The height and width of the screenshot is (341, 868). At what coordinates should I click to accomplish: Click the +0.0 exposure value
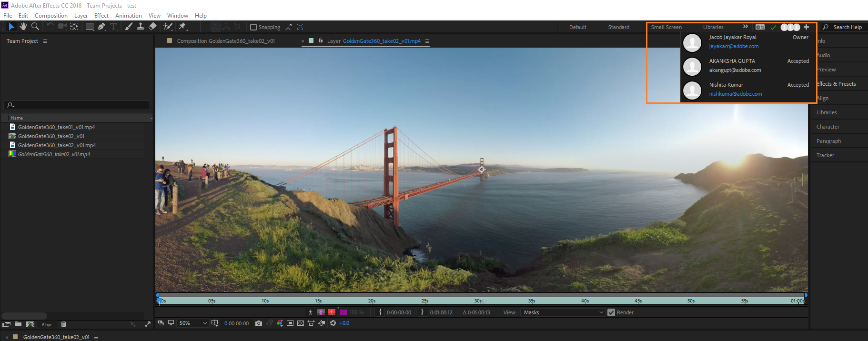tap(344, 323)
